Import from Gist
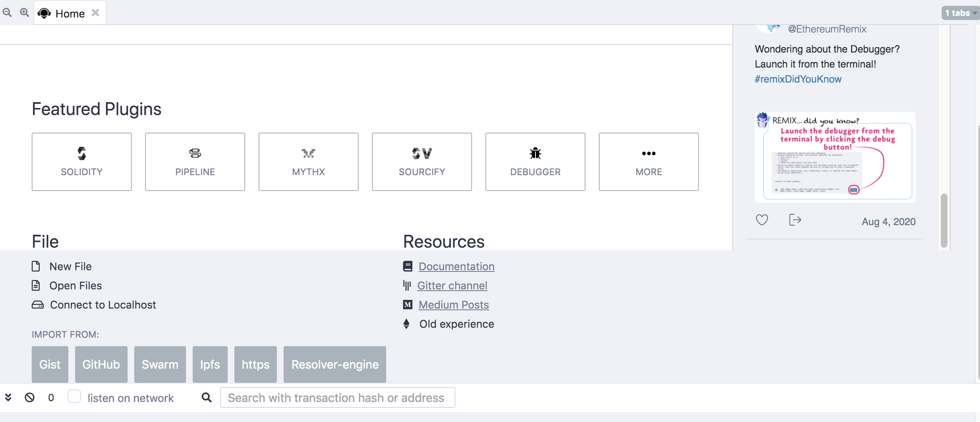Image resolution: width=980 pixels, height=422 pixels. [x=50, y=364]
